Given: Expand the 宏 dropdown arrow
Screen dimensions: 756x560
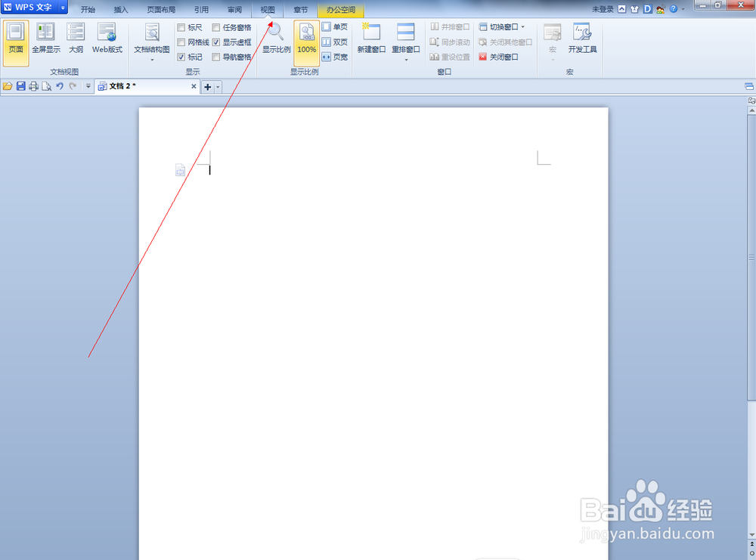Looking at the screenshot, I should pos(553,60).
